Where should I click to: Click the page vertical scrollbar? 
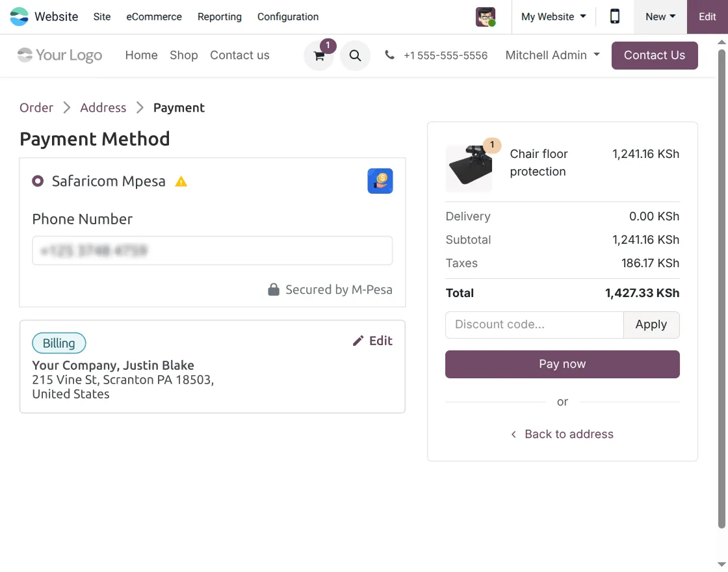pos(721,288)
